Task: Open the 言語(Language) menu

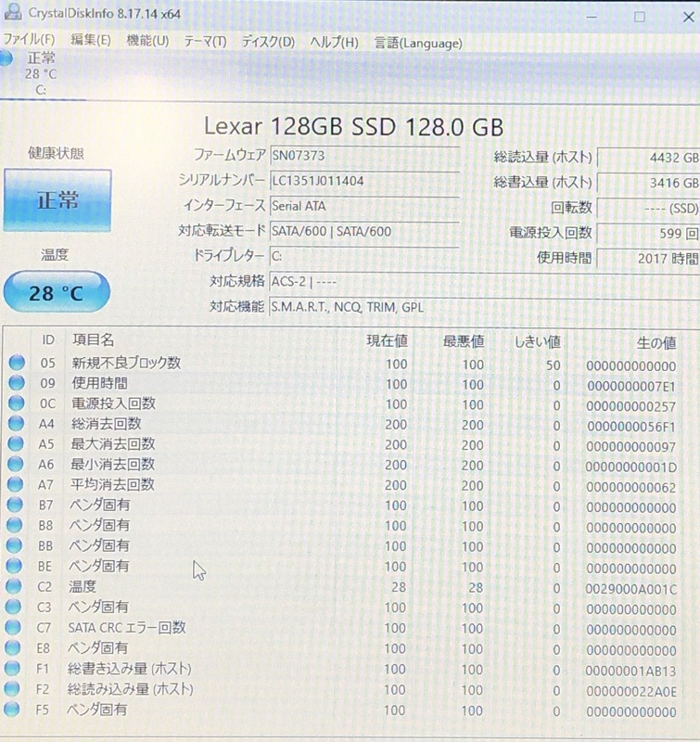Action: [x=418, y=44]
